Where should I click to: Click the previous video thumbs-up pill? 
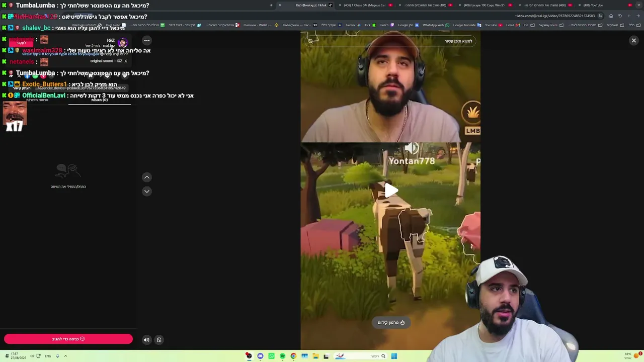tap(391, 323)
